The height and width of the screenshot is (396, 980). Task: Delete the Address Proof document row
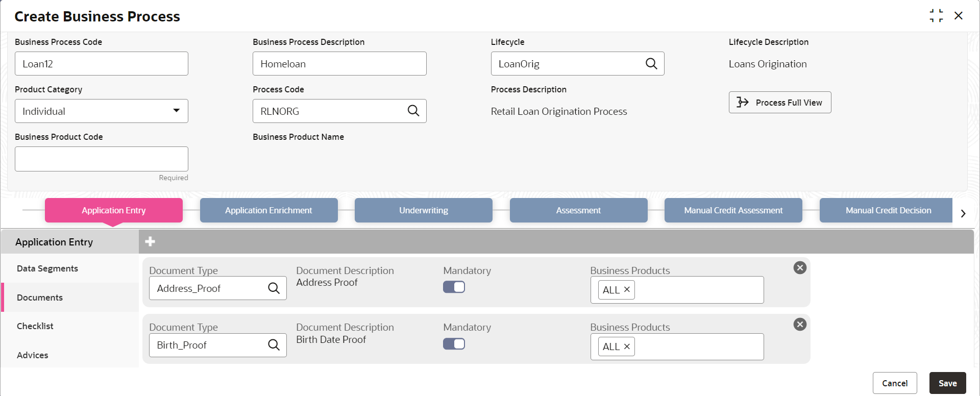point(800,268)
